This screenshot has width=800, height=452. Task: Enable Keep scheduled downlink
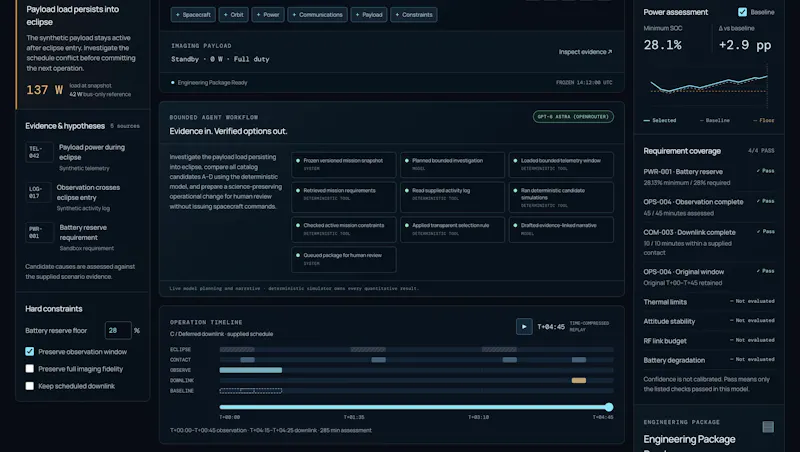coord(30,386)
